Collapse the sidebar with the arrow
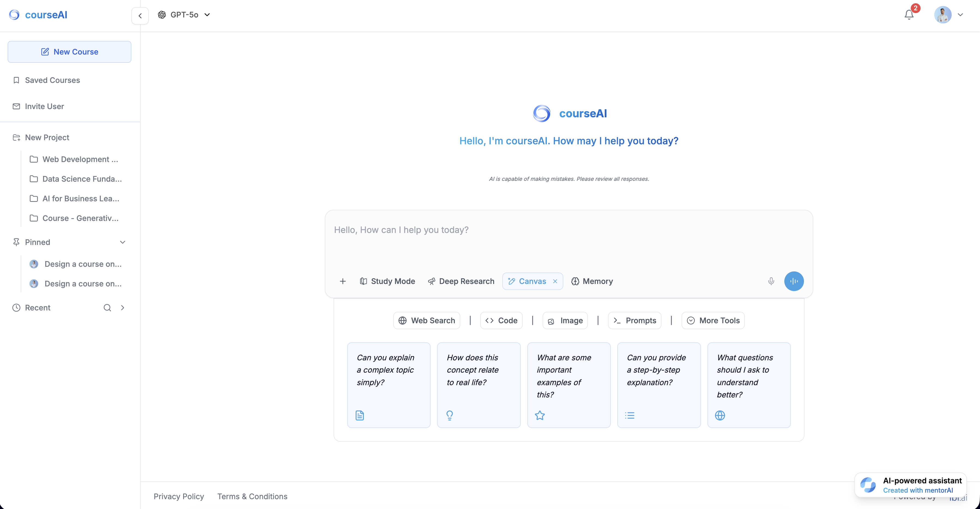 (x=140, y=16)
